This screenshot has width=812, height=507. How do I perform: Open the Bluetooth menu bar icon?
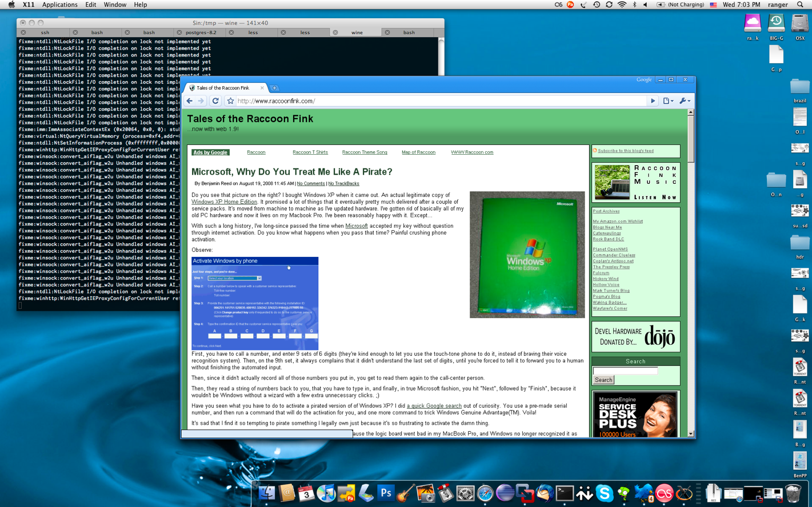click(634, 5)
